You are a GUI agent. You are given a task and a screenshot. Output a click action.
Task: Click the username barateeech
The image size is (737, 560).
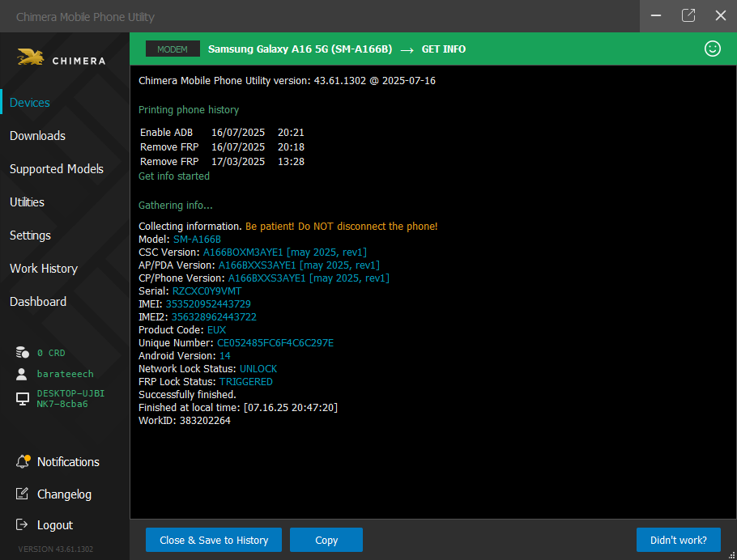tap(66, 374)
